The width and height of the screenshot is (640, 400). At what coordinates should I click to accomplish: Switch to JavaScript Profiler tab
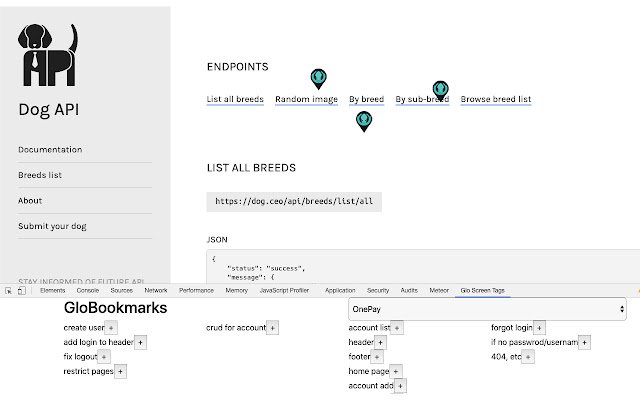click(x=284, y=291)
